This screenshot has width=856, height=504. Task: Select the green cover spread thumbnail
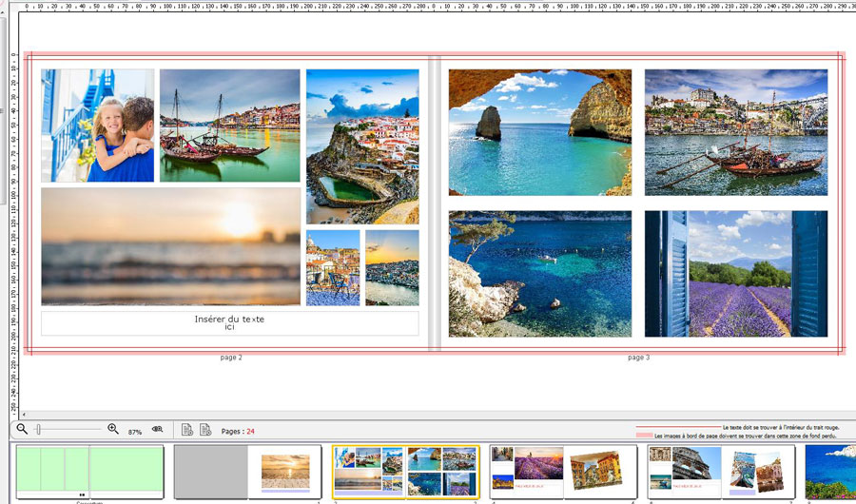(x=90, y=472)
